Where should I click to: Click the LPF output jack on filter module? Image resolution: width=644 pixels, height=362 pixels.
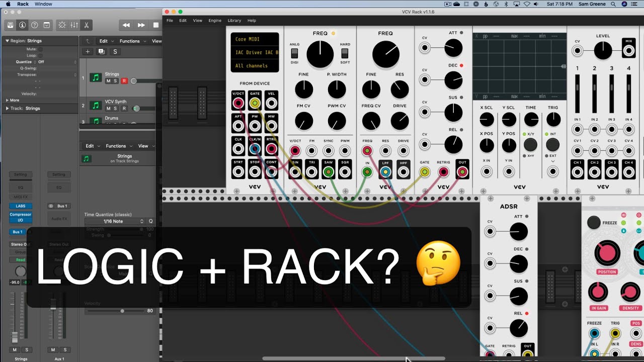(x=385, y=172)
